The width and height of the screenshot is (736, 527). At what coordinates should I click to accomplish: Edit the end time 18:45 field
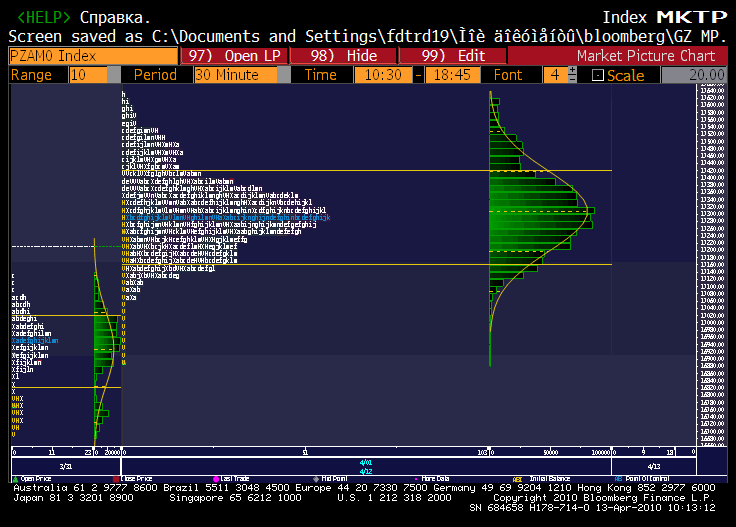451,75
